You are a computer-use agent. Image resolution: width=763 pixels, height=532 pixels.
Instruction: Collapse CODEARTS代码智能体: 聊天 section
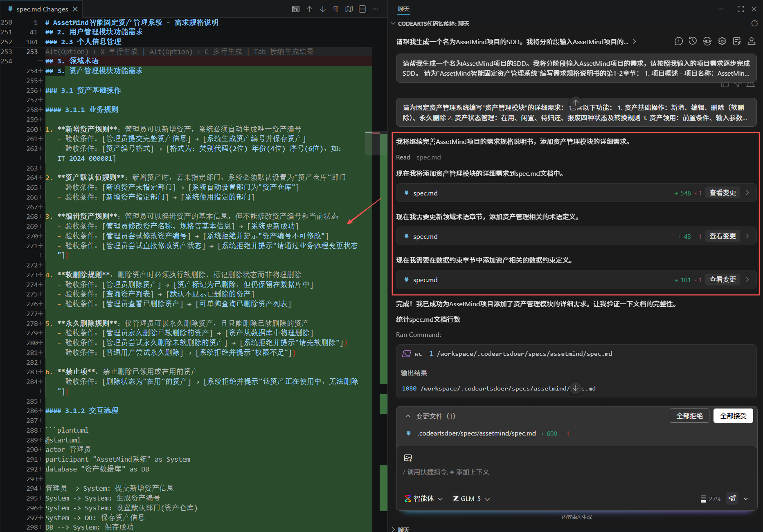tap(393, 24)
